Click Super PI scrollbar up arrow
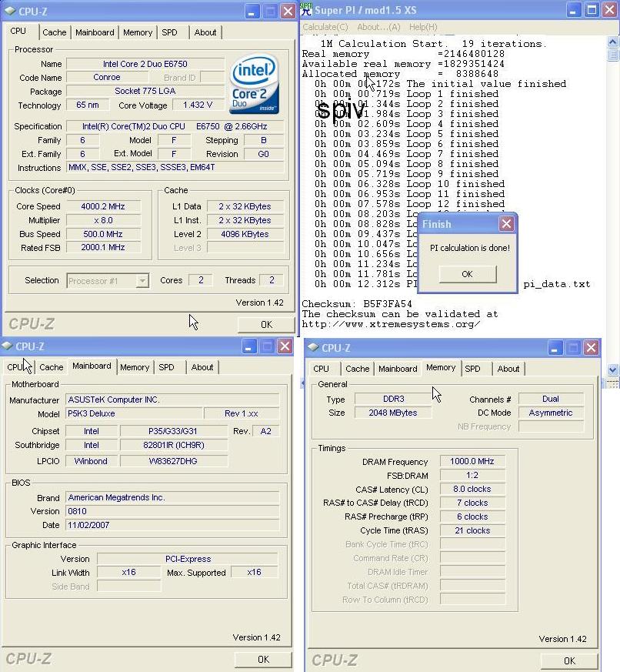This screenshot has height=672, width=620. point(613,42)
